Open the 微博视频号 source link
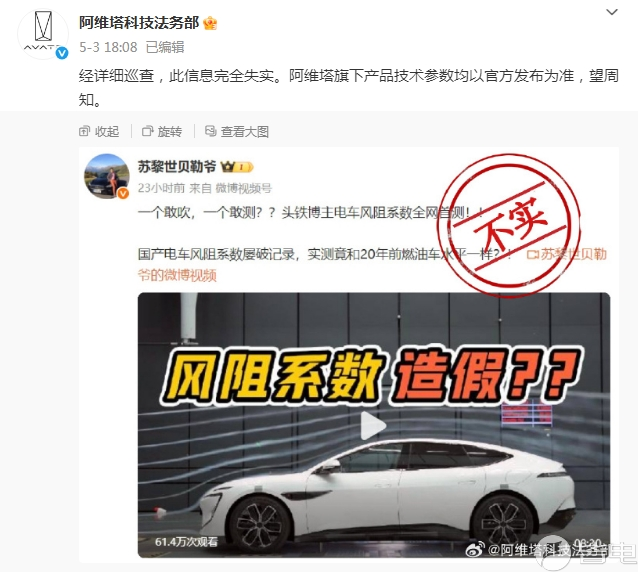Viewport: 638px width, 572px height. coord(243,188)
